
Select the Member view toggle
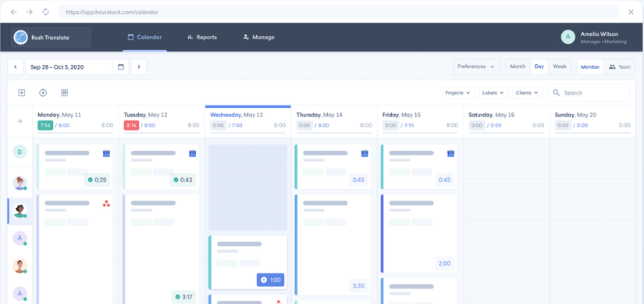590,66
